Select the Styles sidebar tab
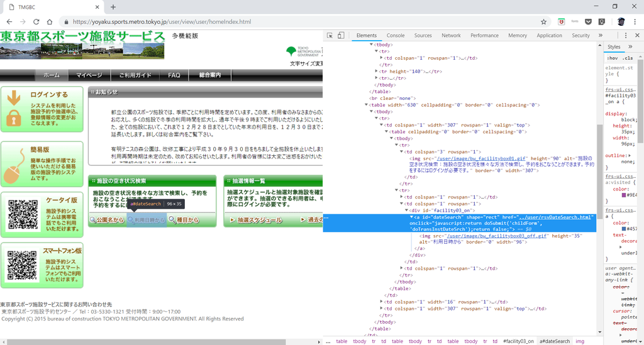Screen dimensions: 644x345 tap(614, 47)
